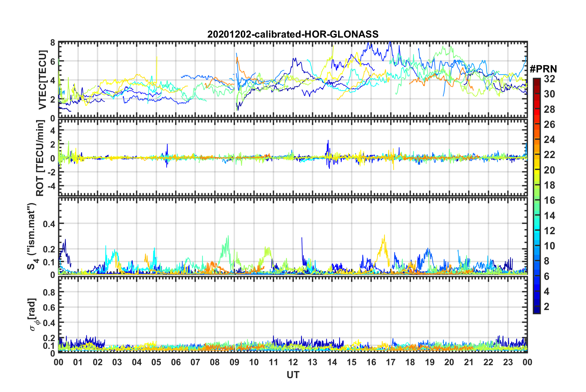This screenshot has height=392, width=586.
Task: Select colorbar tick label "32"
Action: click(x=549, y=79)
